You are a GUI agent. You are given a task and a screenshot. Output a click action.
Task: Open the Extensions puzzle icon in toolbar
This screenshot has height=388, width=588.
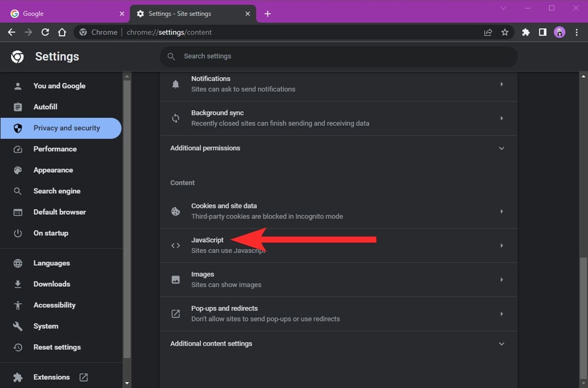[526, 32]
